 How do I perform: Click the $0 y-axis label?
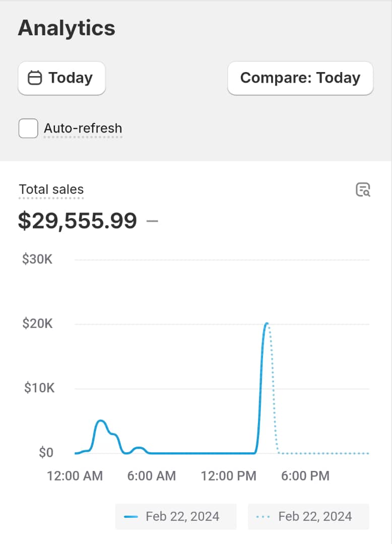46,453
